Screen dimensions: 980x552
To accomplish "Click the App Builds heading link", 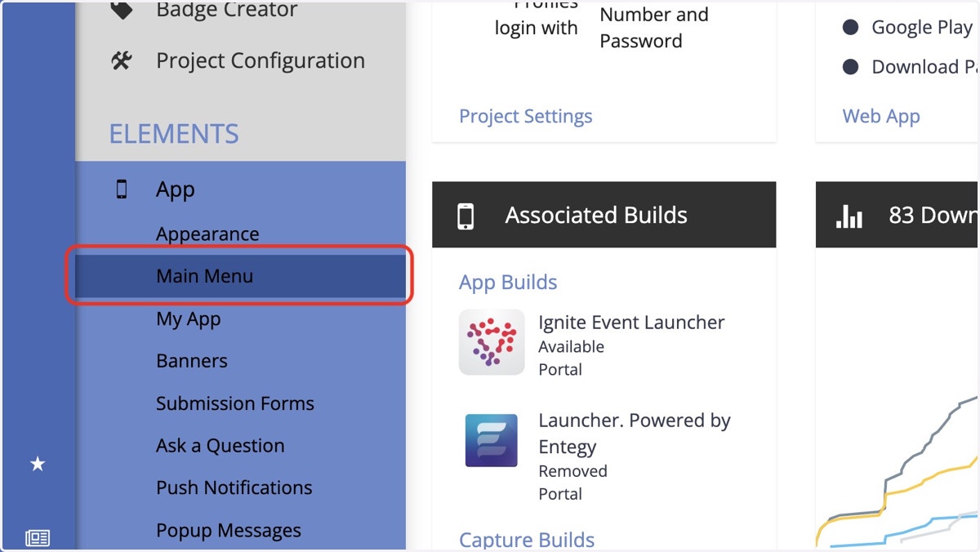I will (508, 283).
